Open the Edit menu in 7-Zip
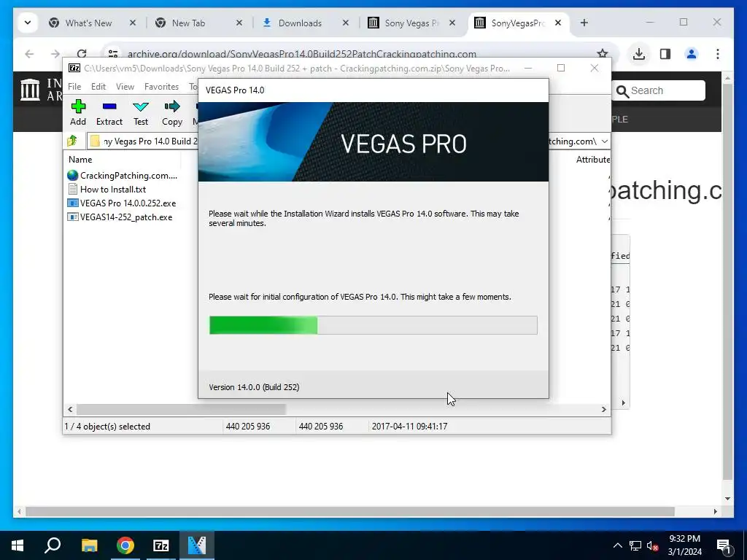Image resolution: width=747 pixels, height=560 pixels. [98, 87]
